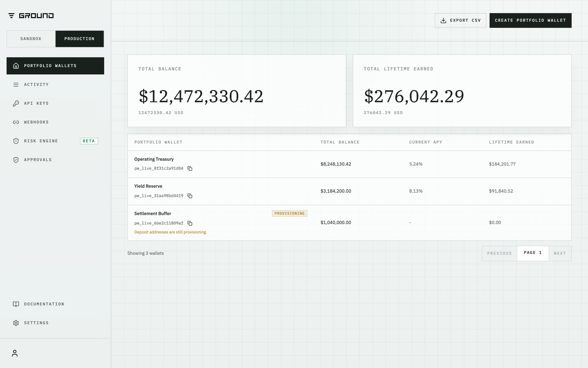
Task: Click the Previous page button
Action: pos(500,253)
